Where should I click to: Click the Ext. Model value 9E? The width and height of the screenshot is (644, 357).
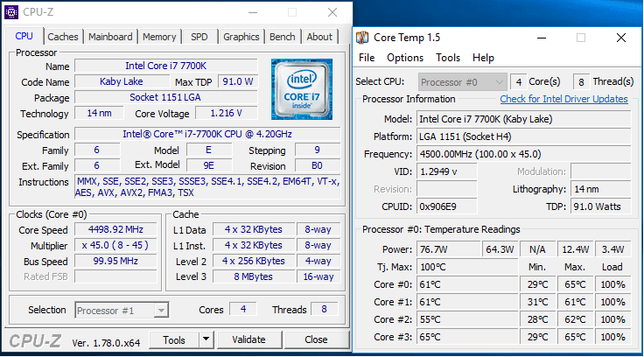[209, 165]
